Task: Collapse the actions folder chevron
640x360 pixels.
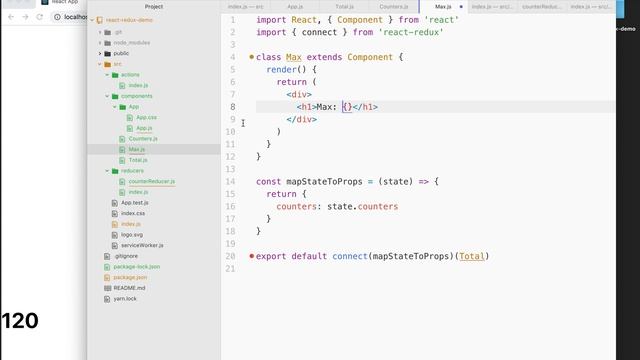Action: tap(107, 75)
